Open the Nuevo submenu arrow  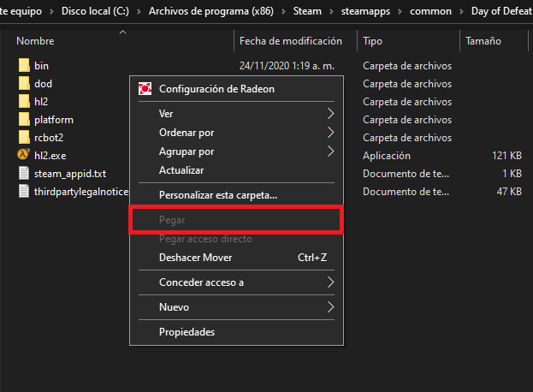click(x=330, y=306)
